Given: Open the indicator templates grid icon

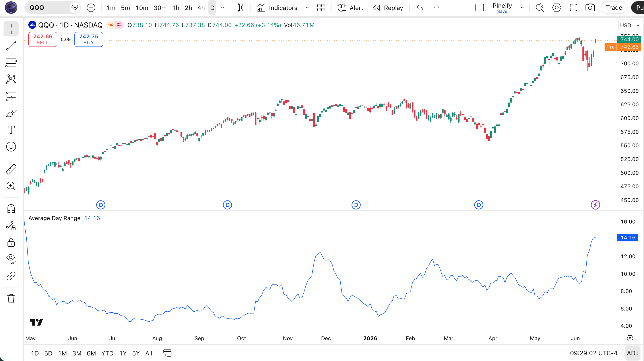Looking at the screenshot, I should coord(321,8).
